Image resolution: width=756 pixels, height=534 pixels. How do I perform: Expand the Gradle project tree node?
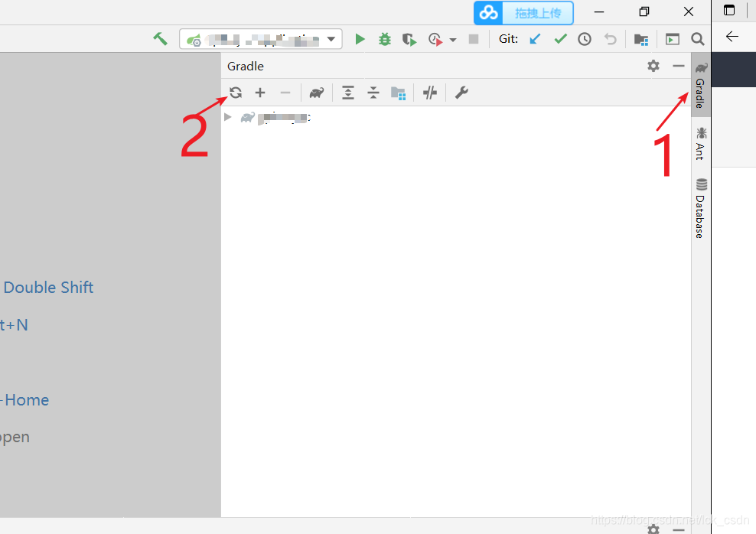[x=227, y=117]
